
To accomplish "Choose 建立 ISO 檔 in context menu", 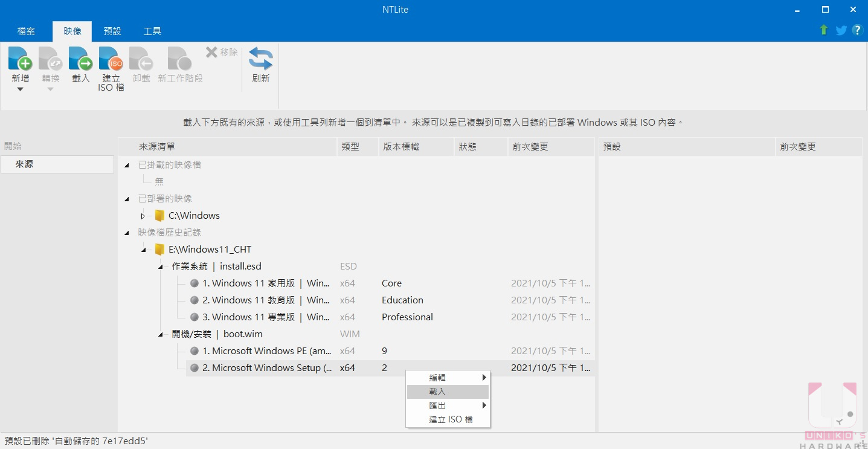I will coord(448,419).
